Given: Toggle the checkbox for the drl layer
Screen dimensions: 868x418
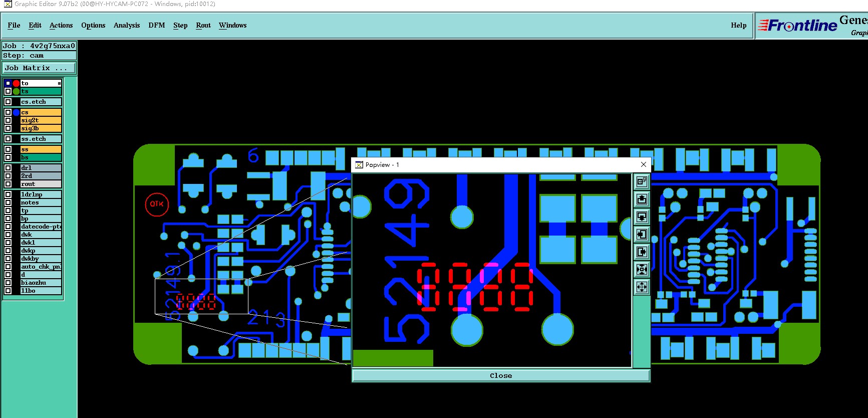Looking at the screenshot, I should (x=8, y=168).
